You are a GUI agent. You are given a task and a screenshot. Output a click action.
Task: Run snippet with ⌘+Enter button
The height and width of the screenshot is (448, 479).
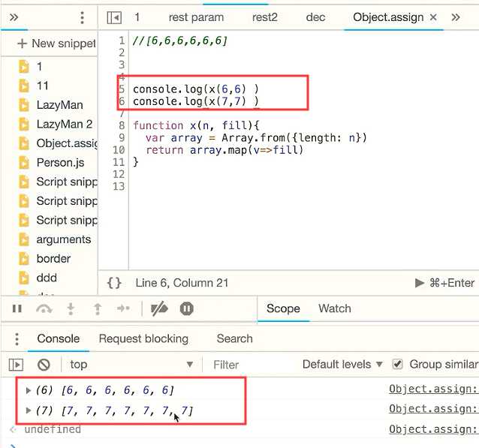click(x=444, y=283)
